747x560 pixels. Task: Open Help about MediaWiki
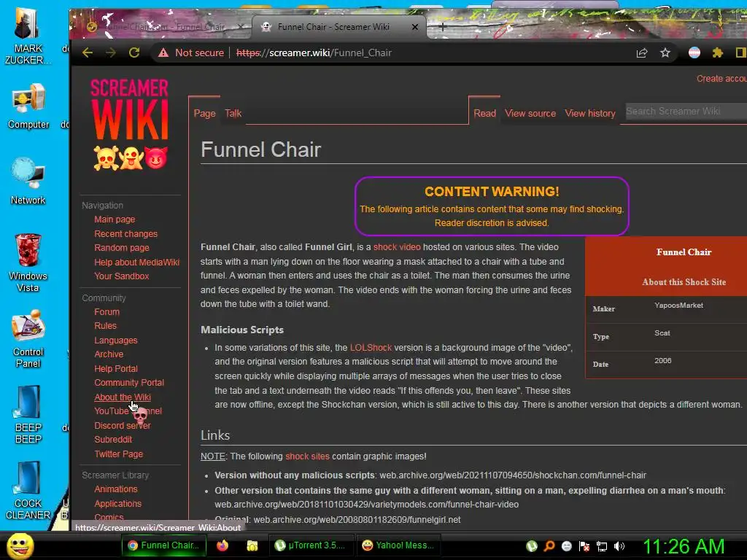tap(136, 262)
